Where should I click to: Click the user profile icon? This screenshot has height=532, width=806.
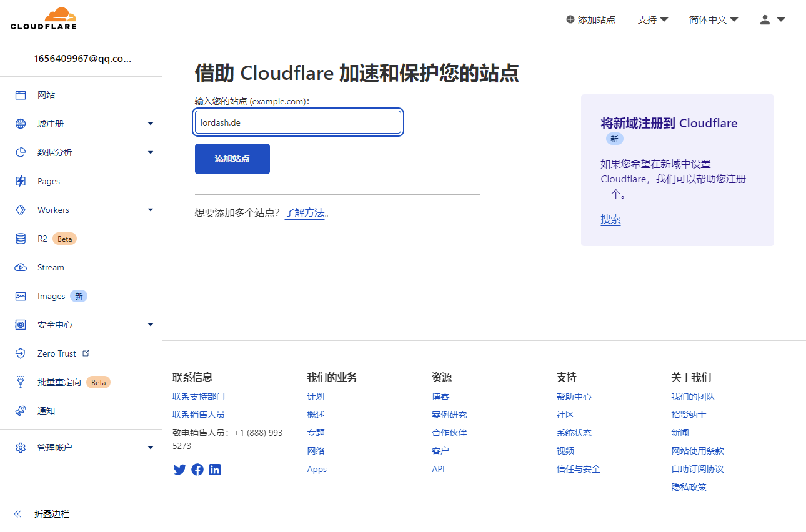(x=765, y=19)
